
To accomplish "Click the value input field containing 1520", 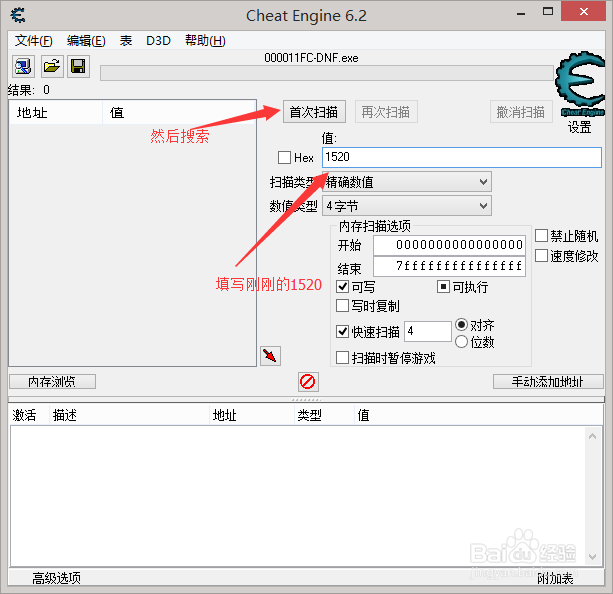I will 462,157.
